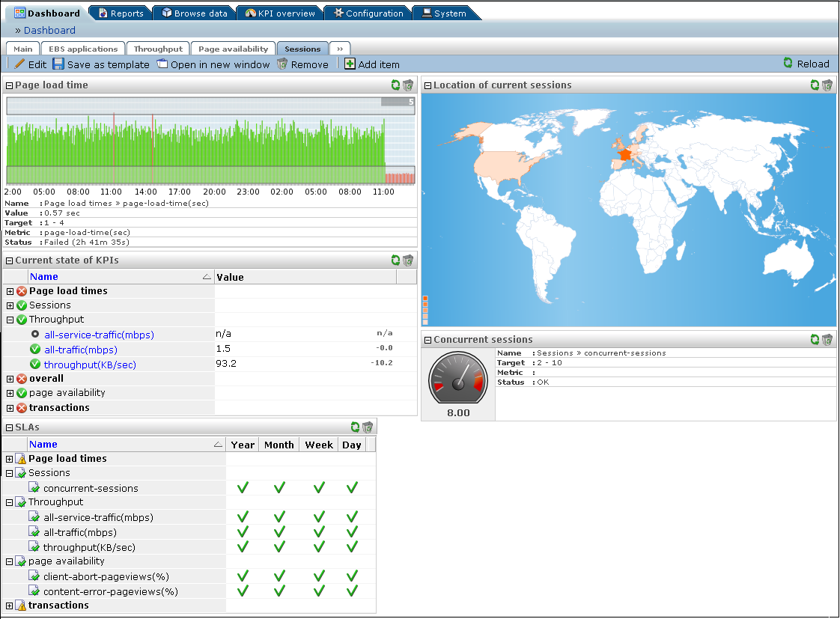Click trash icon on SLAs panel
This screenshot has width=840, height=619.
368,427
